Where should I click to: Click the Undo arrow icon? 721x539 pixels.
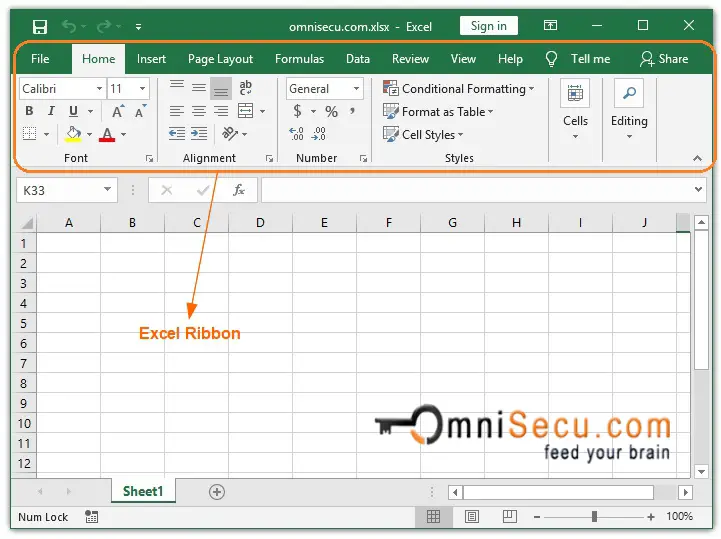[x=69, y=27]
